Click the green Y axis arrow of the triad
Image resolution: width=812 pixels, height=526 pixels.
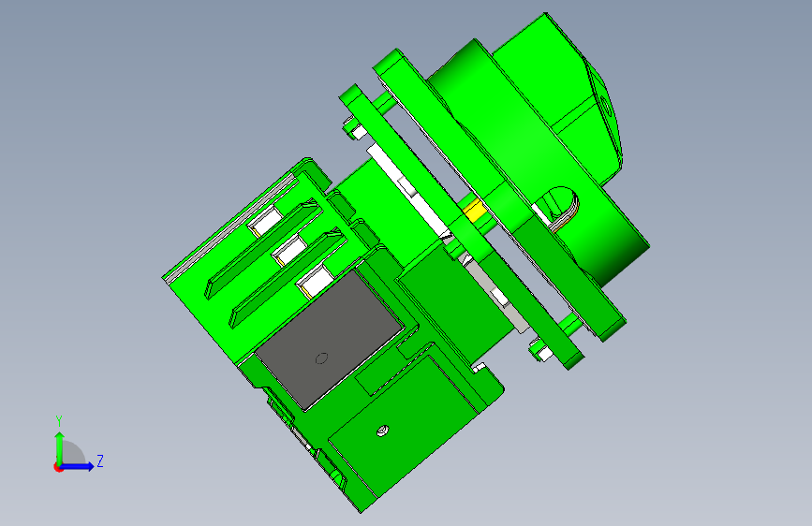60,447
